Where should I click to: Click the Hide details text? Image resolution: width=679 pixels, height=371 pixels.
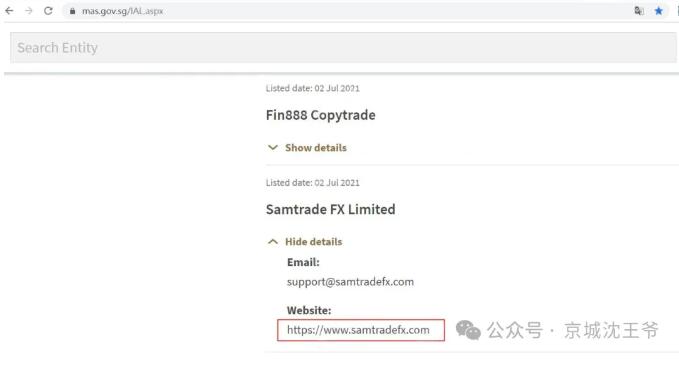click(x=314, y=242)
